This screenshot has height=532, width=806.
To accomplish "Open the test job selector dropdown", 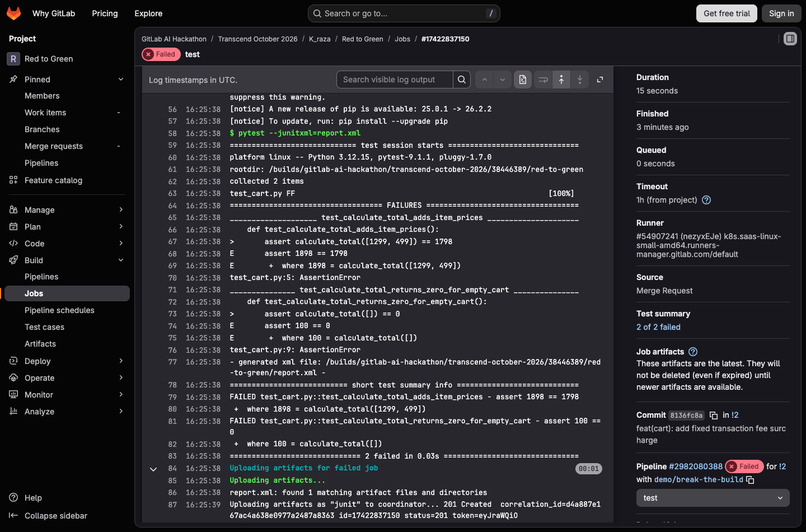I will 712,498.
